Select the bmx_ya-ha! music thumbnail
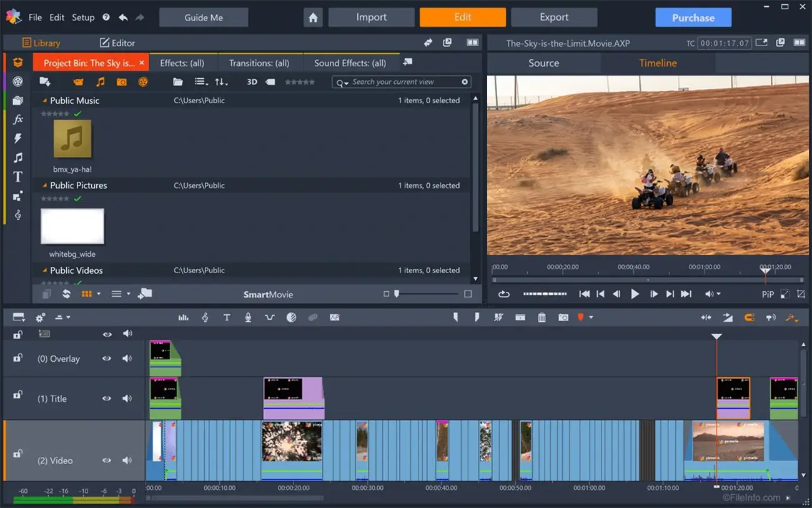812x508 pixels. click(72, 139)
